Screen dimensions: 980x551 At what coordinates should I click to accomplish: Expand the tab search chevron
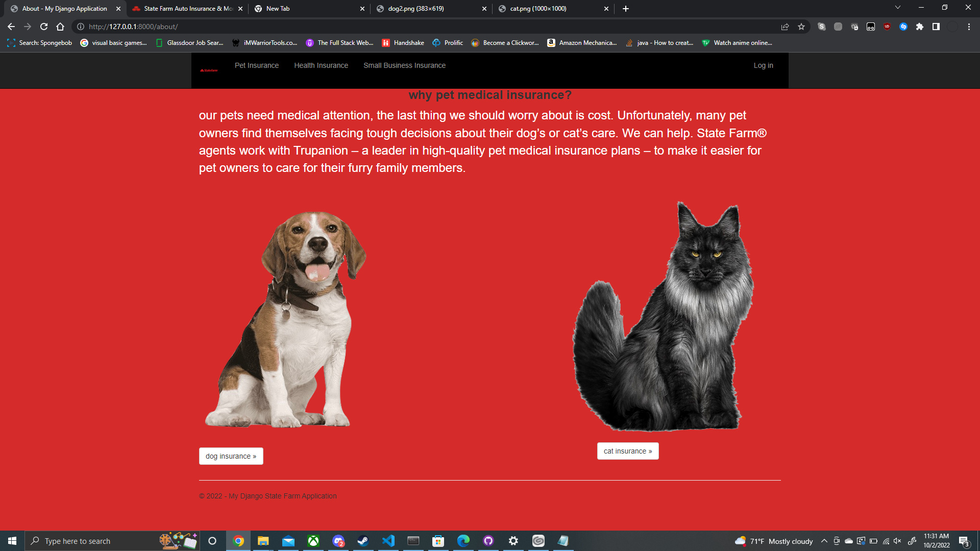click(x=898, y=8)
